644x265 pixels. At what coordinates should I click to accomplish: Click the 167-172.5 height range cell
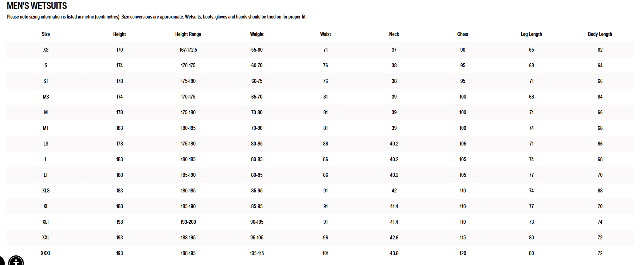[188, 50]
